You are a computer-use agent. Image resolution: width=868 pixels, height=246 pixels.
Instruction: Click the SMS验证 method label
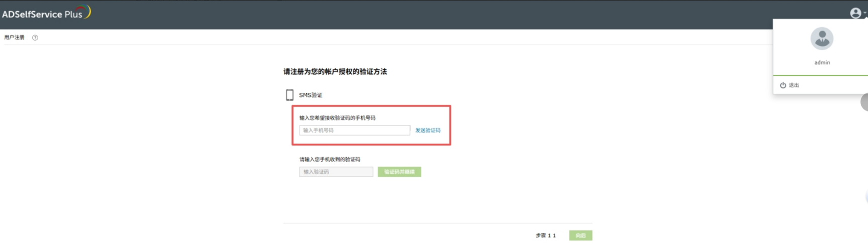(x=311, y=95)
